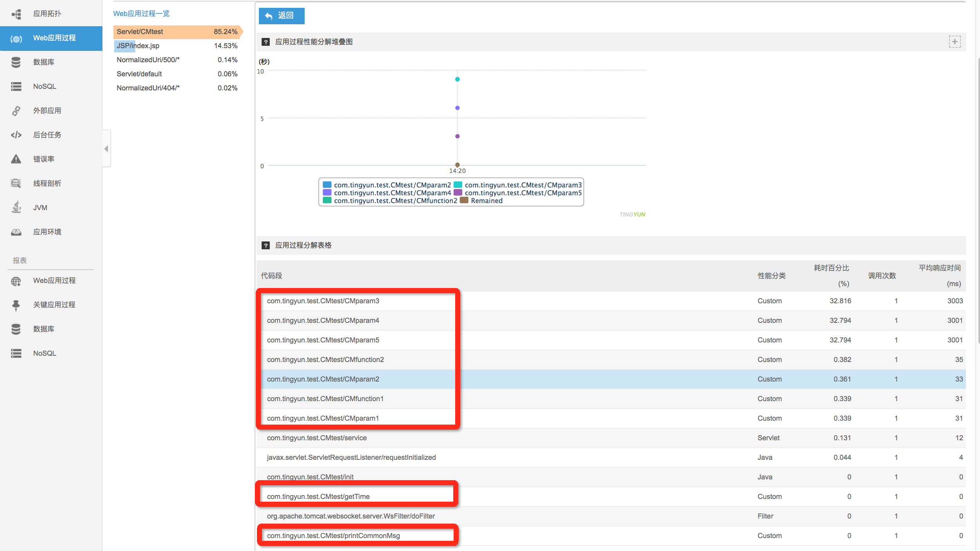Open Web应用过程一览 link

point(141,14)
